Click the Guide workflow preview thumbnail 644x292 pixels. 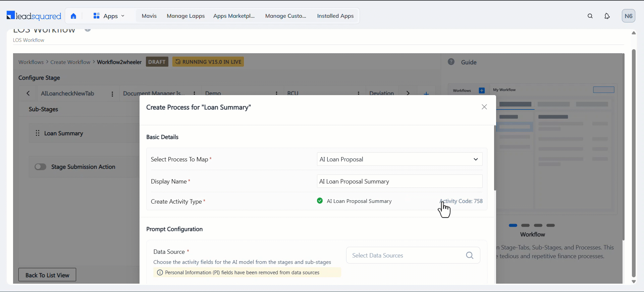(x=533, y=149)
